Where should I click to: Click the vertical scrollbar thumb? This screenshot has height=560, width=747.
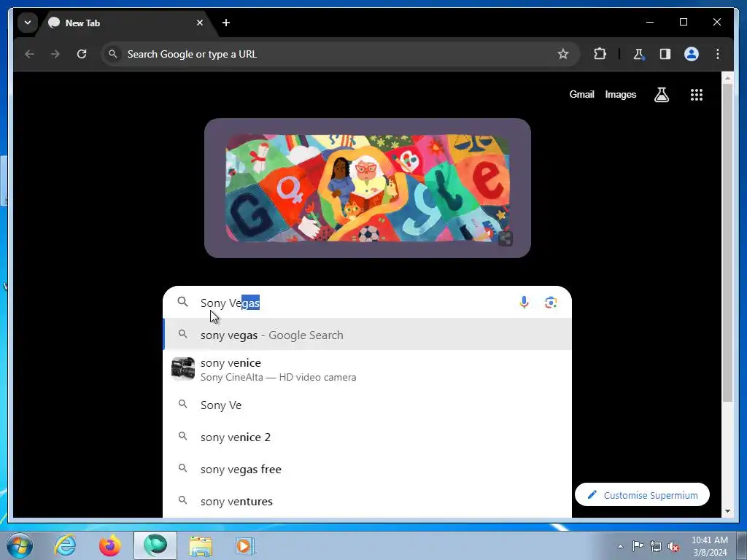coord(727,243)
